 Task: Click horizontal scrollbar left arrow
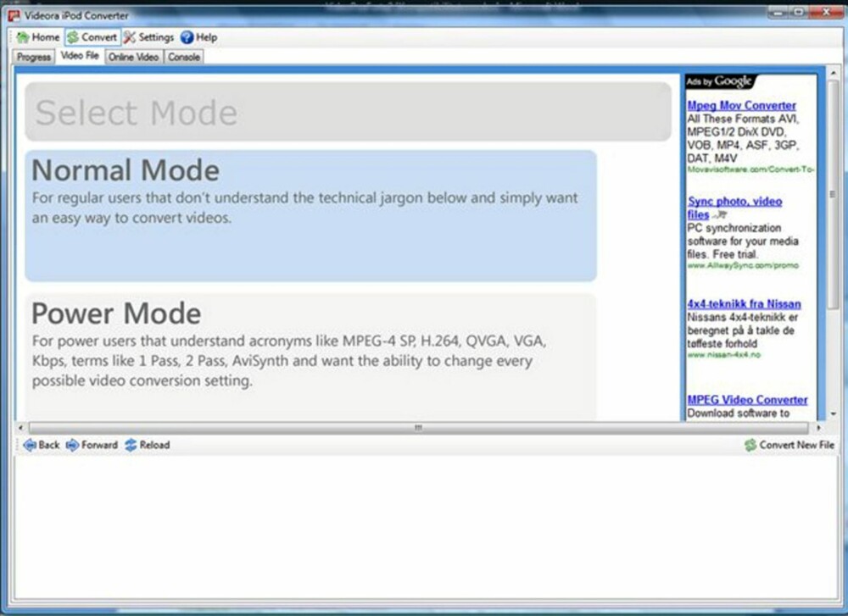(x=20, y=428)
